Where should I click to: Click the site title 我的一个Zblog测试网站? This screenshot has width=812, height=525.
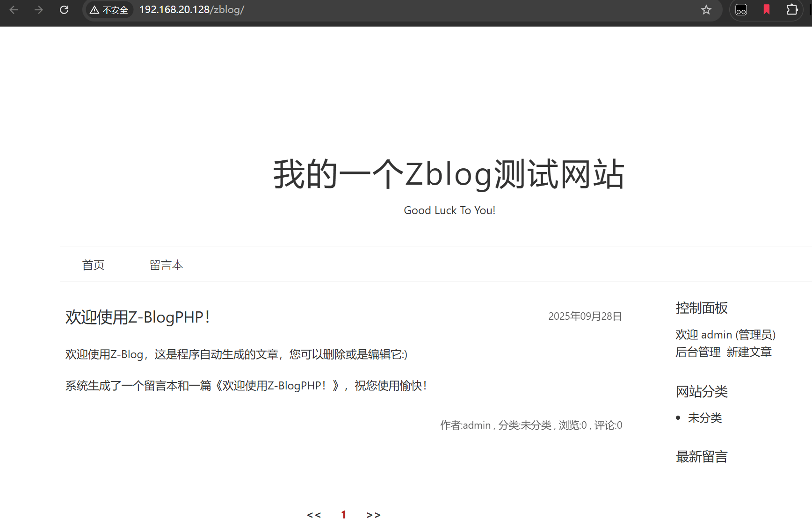pyautogui.click(x=449, y=174)
